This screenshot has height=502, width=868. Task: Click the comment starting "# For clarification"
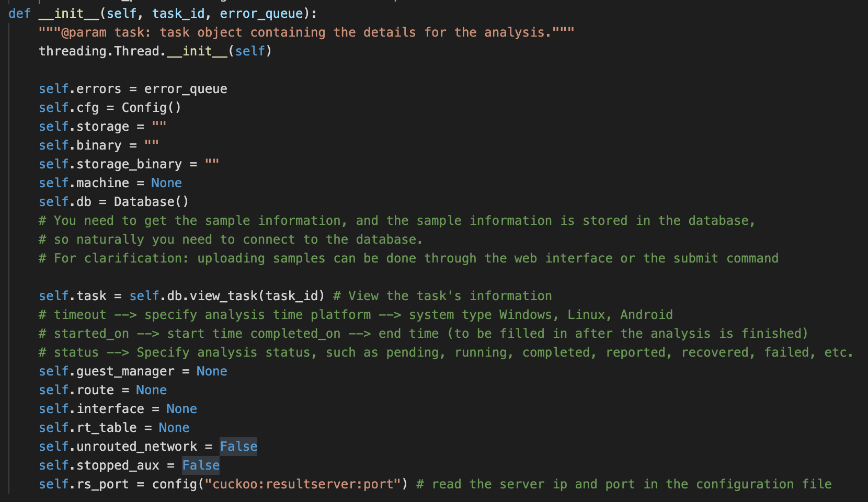408,258
